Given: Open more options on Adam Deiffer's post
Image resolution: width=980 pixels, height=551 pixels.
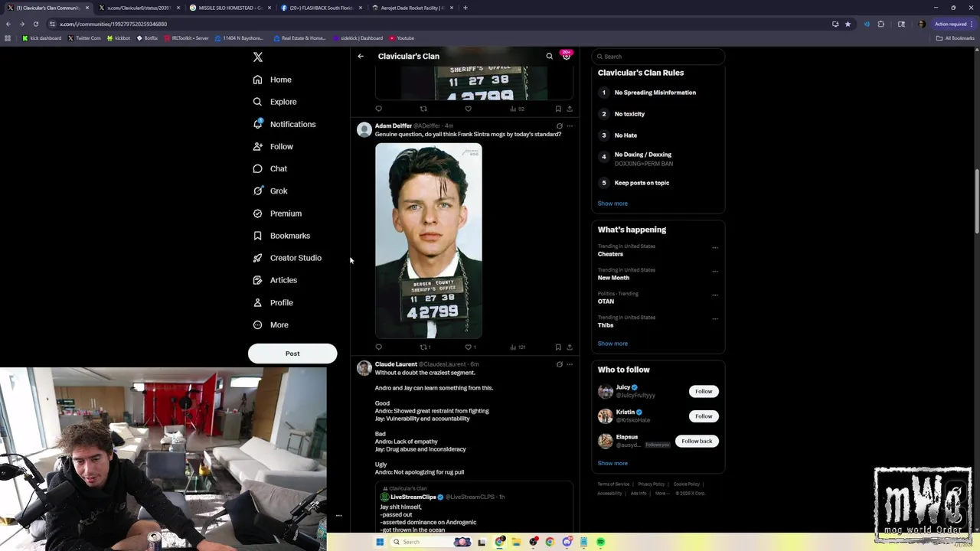Looking at the screenshot, I should [569, 126].
